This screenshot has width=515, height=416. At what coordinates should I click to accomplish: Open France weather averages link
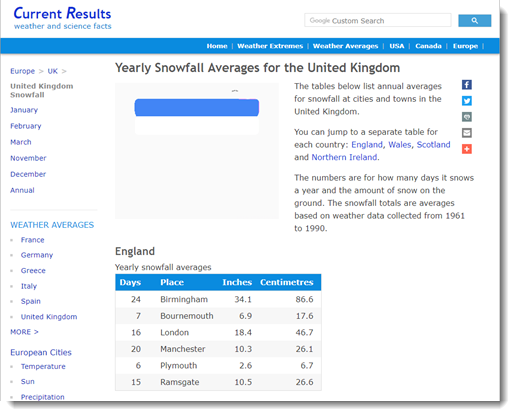click(x=32, y=240)
